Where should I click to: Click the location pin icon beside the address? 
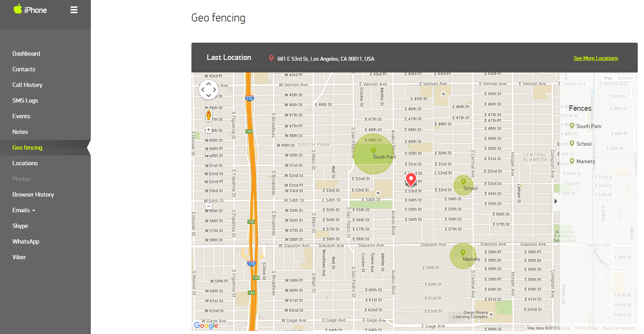pos(271,58)
